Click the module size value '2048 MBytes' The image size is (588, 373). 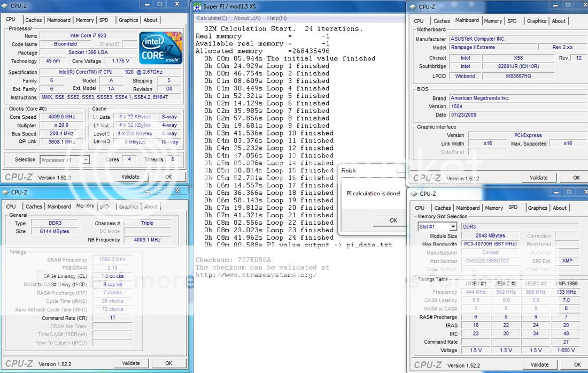(490, 235)
